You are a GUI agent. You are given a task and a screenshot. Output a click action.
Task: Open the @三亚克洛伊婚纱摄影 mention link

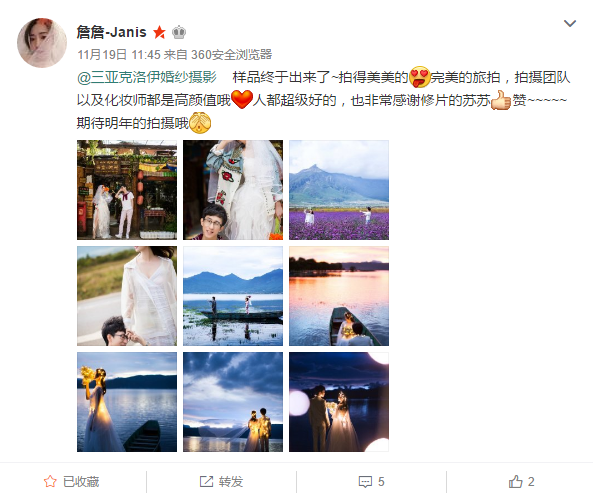(x=147, y=77)
